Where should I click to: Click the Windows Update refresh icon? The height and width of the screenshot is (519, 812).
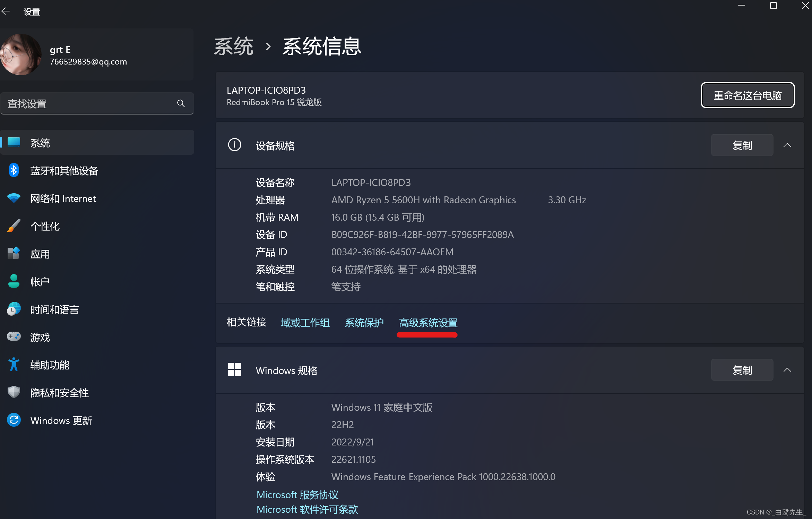(14, 420)
